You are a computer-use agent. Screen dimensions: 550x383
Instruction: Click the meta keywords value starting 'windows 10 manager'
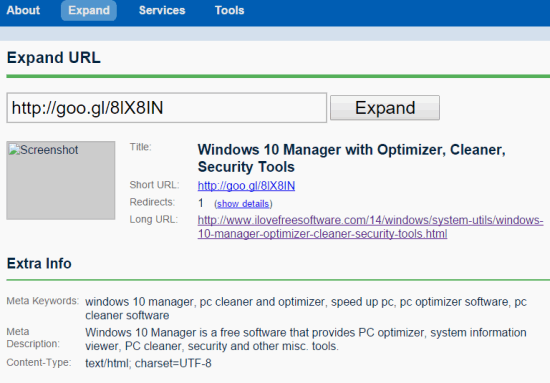pyautogui.click(x=306, y=308)
